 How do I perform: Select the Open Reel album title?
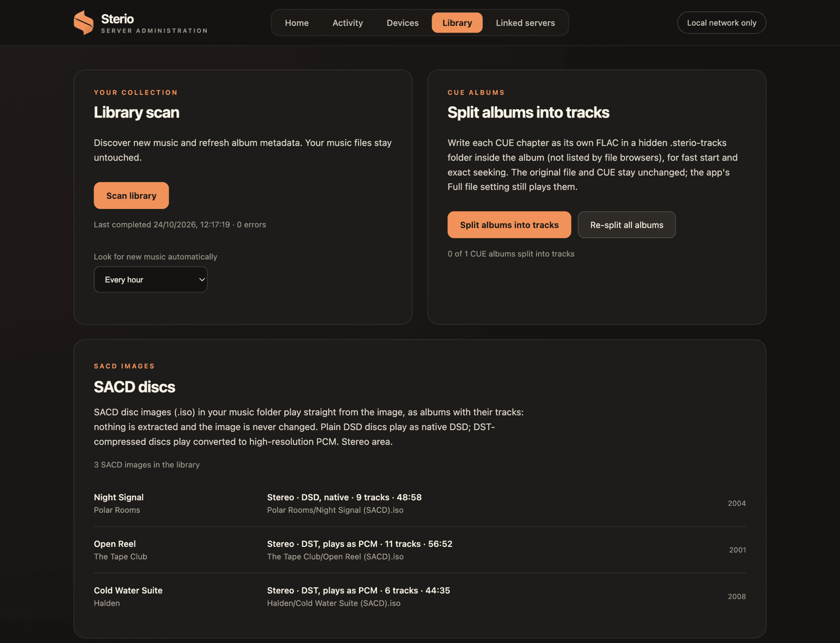(114, 544)
